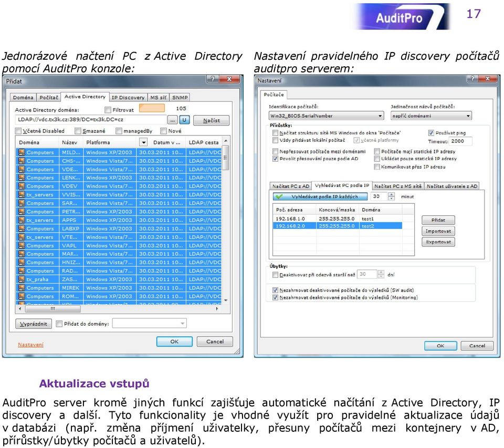Toggle the Filtrovat checkbox
Image resolution: width=504 pixels, height=448 pixels.
point(108,110)
